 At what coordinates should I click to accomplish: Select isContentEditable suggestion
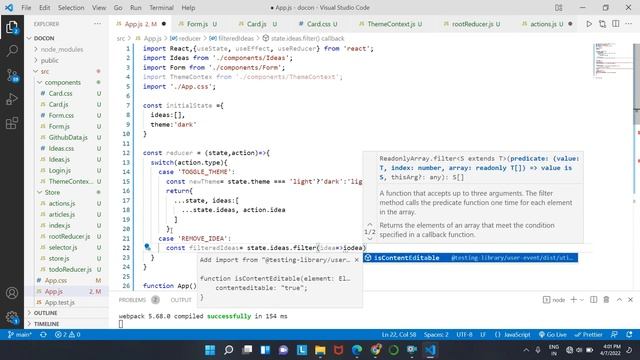(x=471, y=258)
